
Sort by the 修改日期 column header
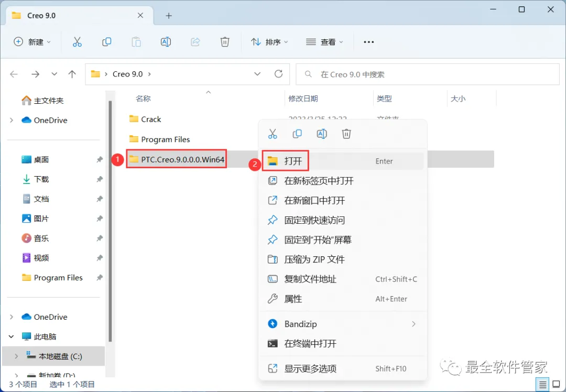point(303,99)
